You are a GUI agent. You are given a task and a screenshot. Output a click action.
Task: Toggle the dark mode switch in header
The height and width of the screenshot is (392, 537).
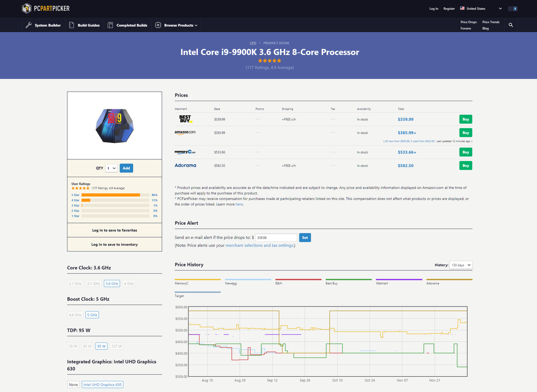coord(512,9)
